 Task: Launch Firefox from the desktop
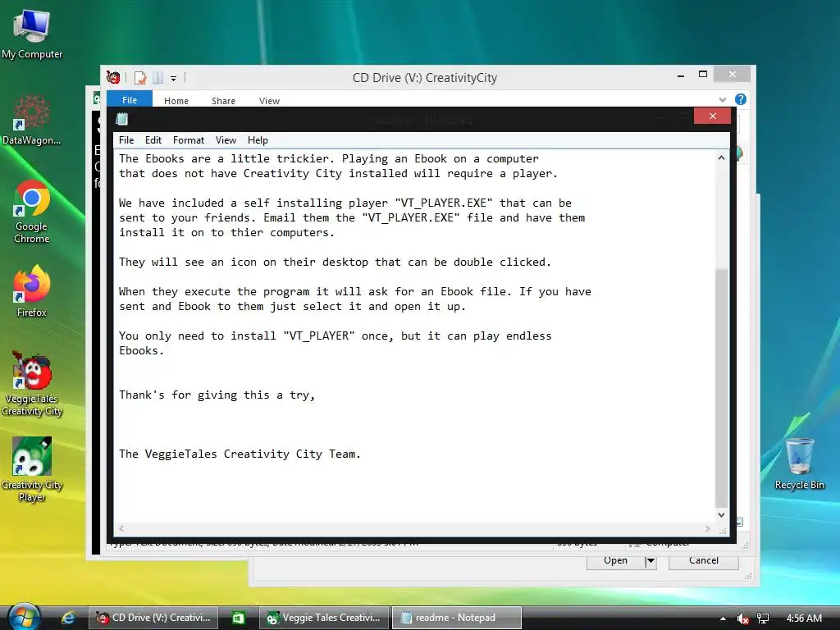click(x=32, y=292)
